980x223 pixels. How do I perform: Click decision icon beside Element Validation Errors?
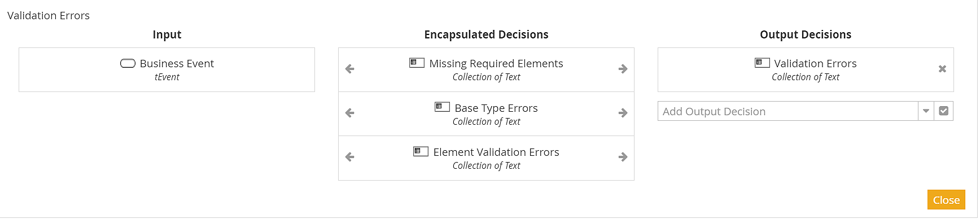coord(421,151)
